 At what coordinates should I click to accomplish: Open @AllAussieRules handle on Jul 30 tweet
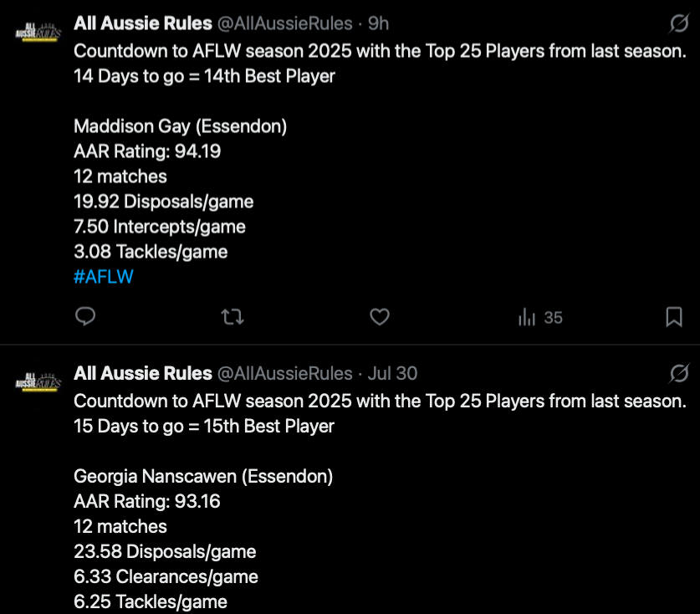click(x=285, y=374)
